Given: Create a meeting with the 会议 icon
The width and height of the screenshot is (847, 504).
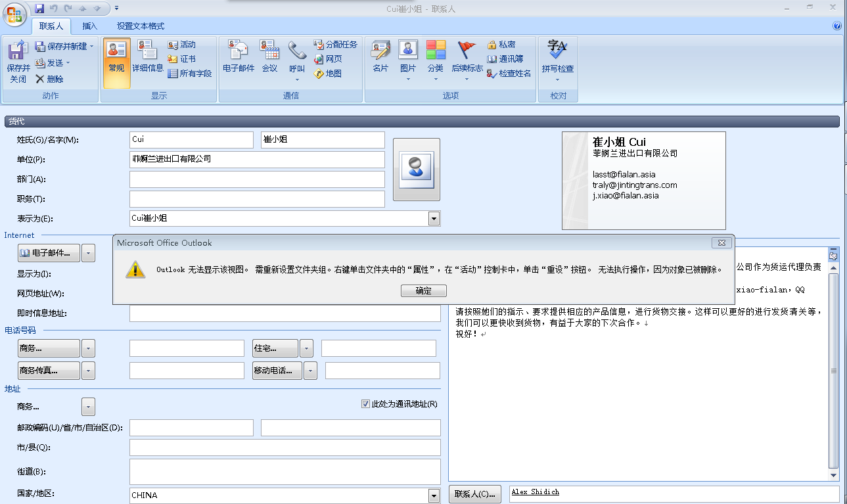Looking at the screenshot, I should click(269, 56).
